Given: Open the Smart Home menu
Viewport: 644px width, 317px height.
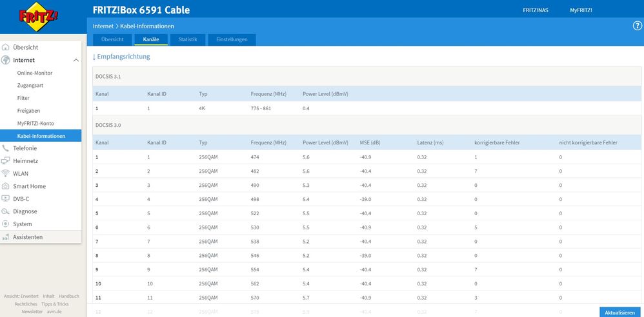Looking at the screenshot, I should 29,186.
